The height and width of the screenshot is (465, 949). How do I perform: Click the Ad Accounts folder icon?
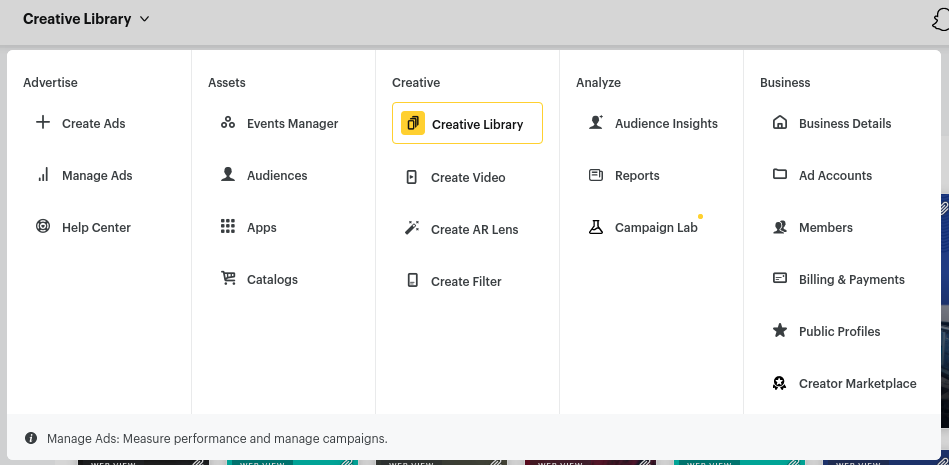pyautogui.click(x=780, y=174)
